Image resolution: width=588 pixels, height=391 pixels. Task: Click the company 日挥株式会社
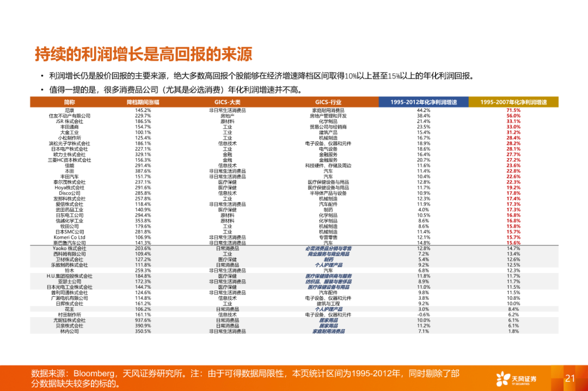click(69, 304)
